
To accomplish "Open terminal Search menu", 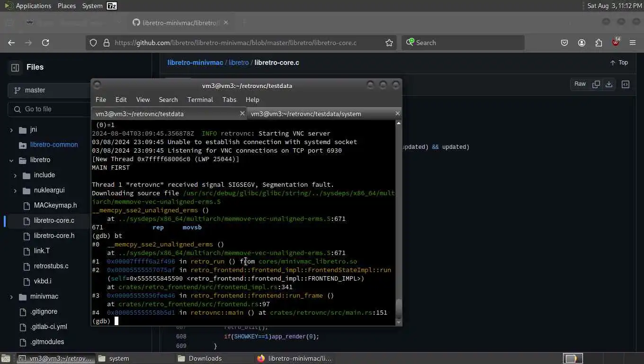I will point(168,100).
